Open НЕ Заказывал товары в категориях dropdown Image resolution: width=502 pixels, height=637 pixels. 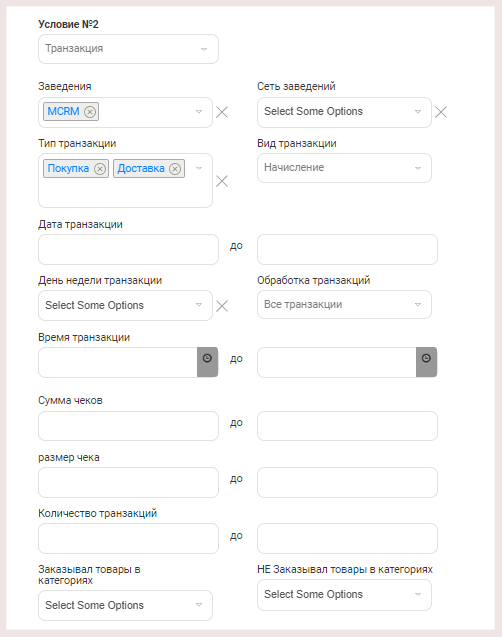point(344,595)
